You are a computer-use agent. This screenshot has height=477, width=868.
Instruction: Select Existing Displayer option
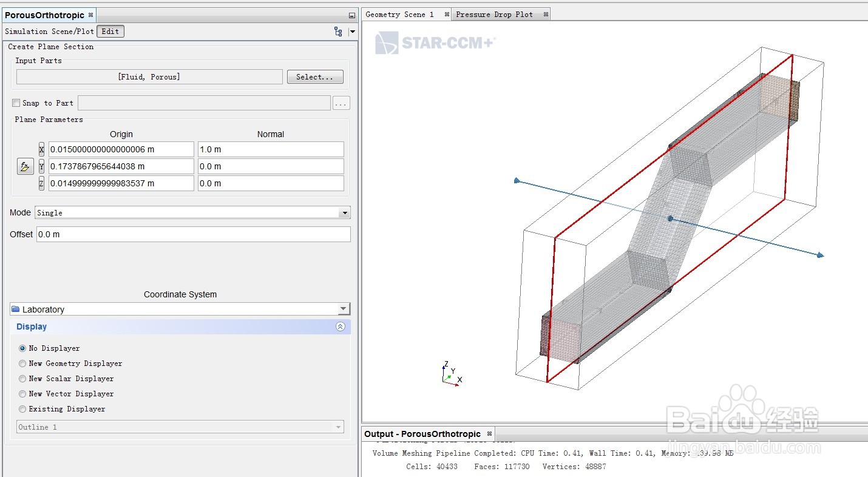(22, 409)
